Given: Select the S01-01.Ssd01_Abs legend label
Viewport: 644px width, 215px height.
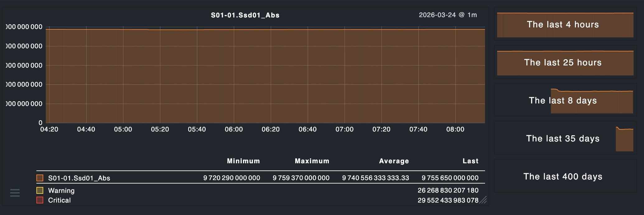Looking at the screenshot, I should coord(79,178).
